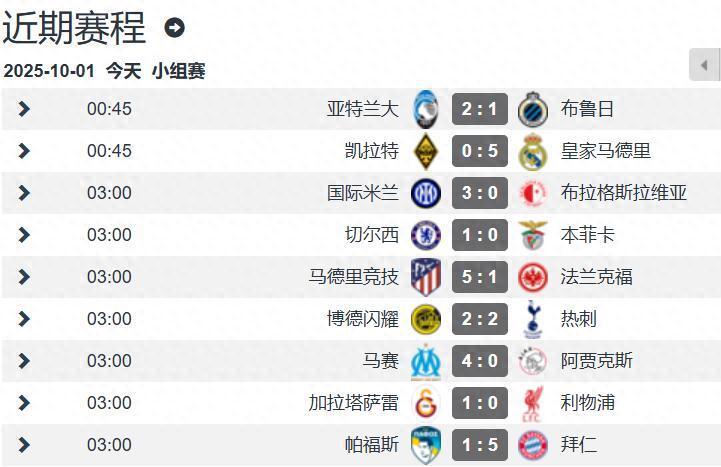Click the Chelsea club crest icon
The image size is (721, 467).
pos(425,235)
